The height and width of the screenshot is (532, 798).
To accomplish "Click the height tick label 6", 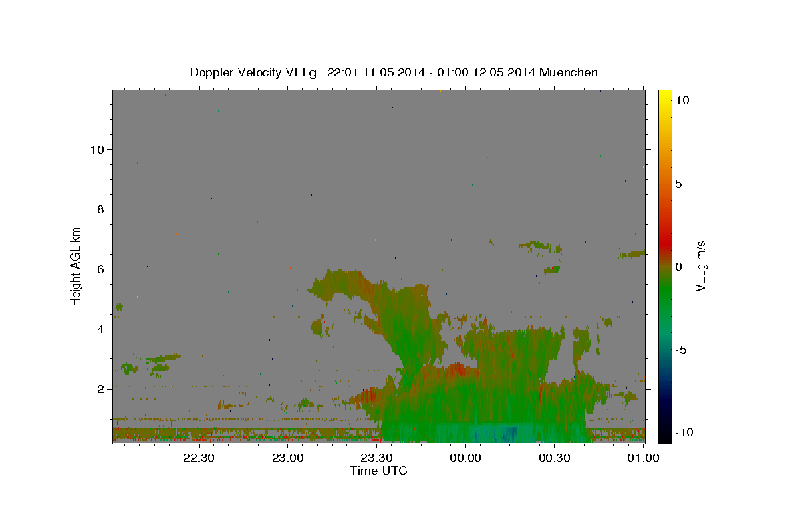I will tap(100, 269).
